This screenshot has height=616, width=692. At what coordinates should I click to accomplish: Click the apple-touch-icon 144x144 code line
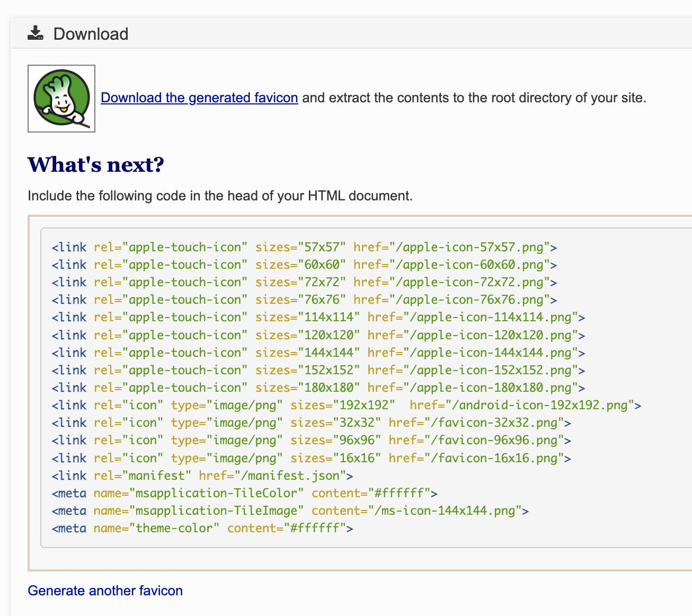click(x=318, y=353)
